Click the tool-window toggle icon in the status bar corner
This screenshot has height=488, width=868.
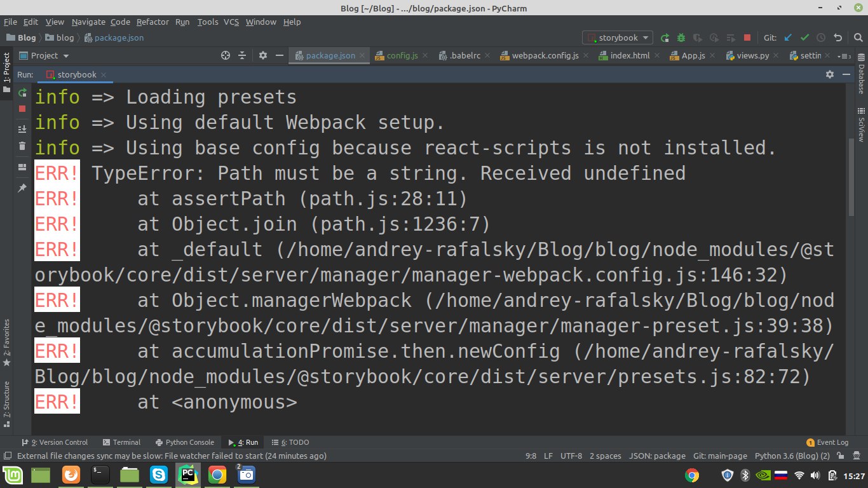tap(7, 456)
